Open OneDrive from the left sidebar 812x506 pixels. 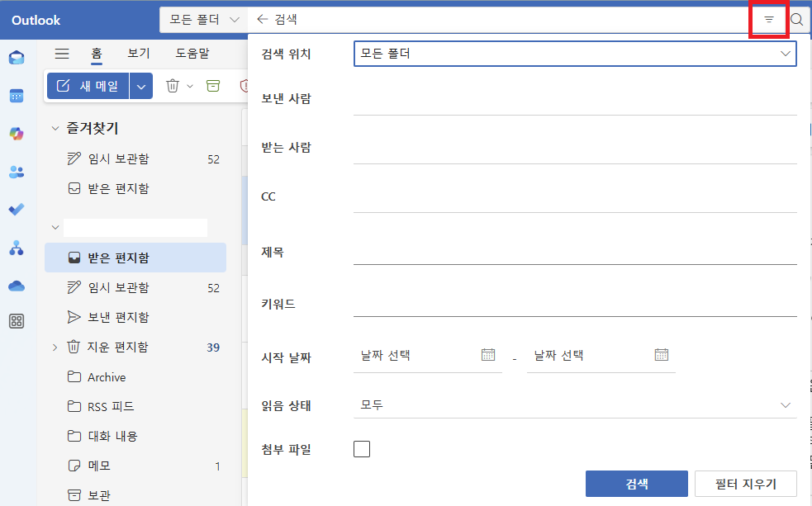pyautogui.click(x=17, y=287)
